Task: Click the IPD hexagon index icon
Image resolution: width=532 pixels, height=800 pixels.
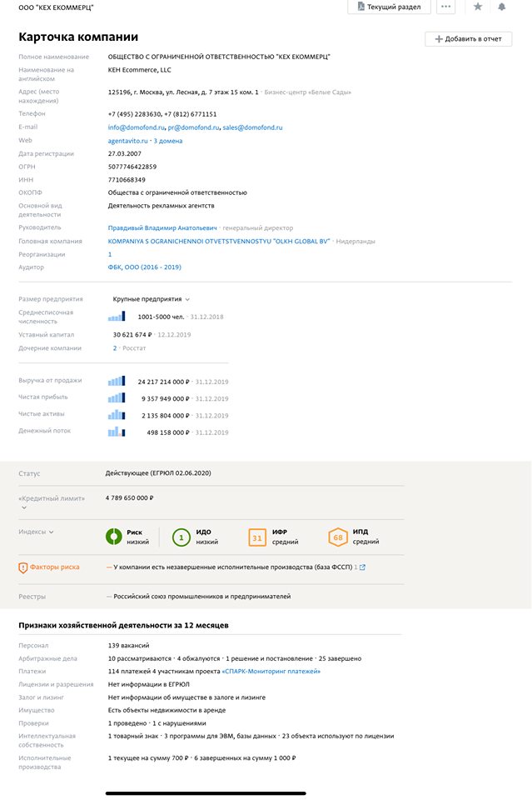Action: [x=338, y=537]
